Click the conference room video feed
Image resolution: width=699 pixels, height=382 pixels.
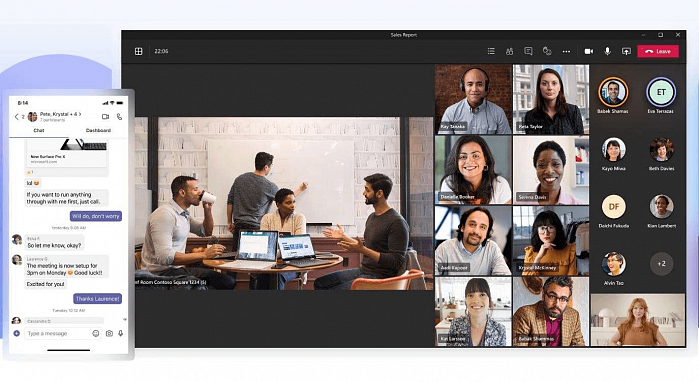[x=284, y=204]
